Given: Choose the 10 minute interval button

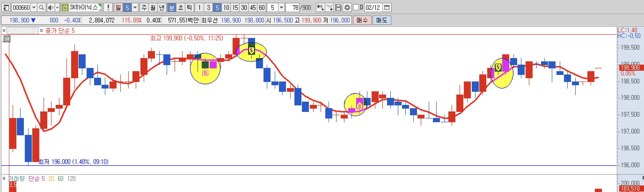Looking at the screenshot, I should 226,7.
